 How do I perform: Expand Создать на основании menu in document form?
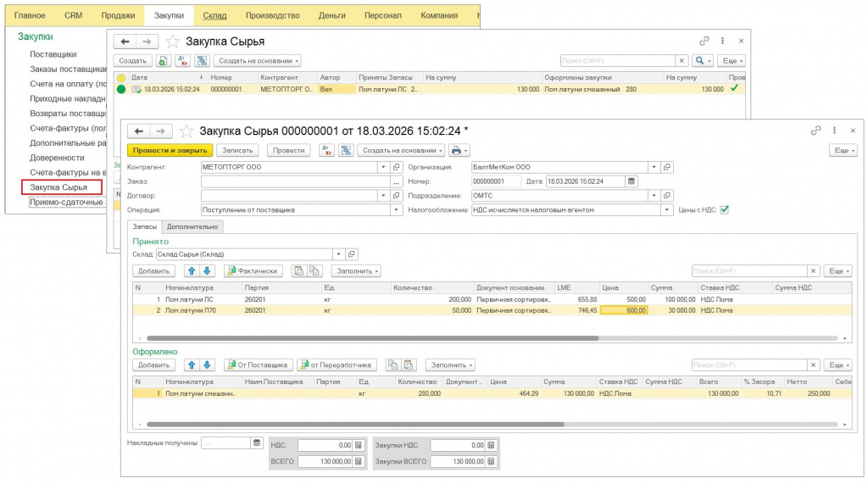tap(401, 150)
